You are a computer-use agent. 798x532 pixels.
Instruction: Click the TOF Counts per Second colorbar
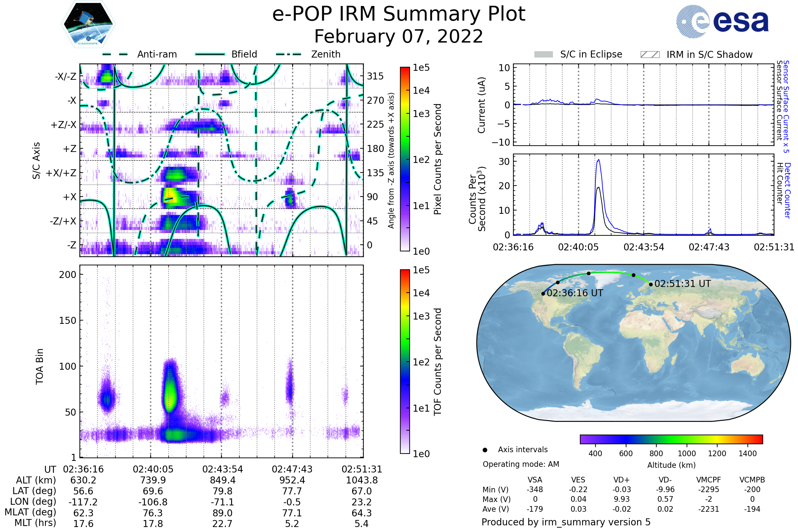[x=405, y=361]
